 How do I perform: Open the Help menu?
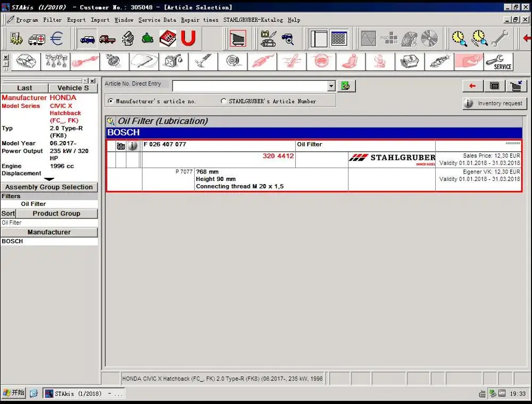coord(294,20)
